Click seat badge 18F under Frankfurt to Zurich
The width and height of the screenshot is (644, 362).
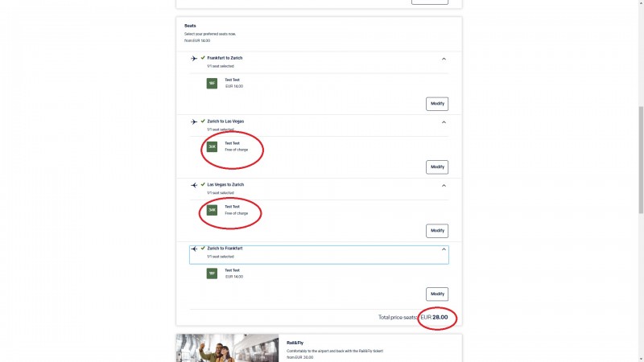click(212, 84)
